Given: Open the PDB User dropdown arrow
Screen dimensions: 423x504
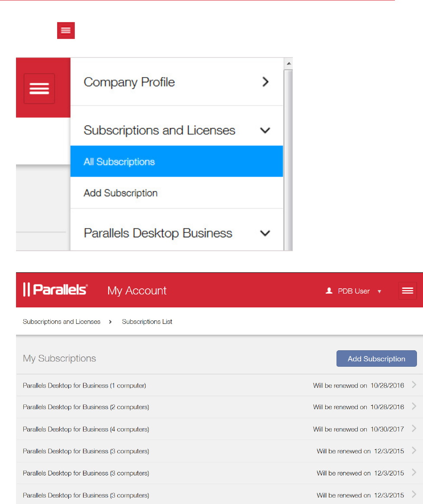Looking at the screenshot, I should point(379,291).
